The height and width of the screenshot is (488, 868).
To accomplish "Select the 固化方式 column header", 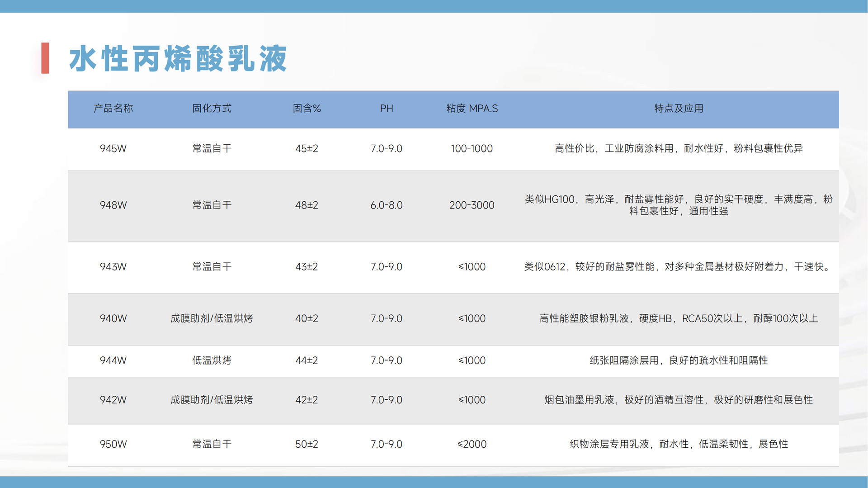I will pyautogui.click(x=212, y=109).
